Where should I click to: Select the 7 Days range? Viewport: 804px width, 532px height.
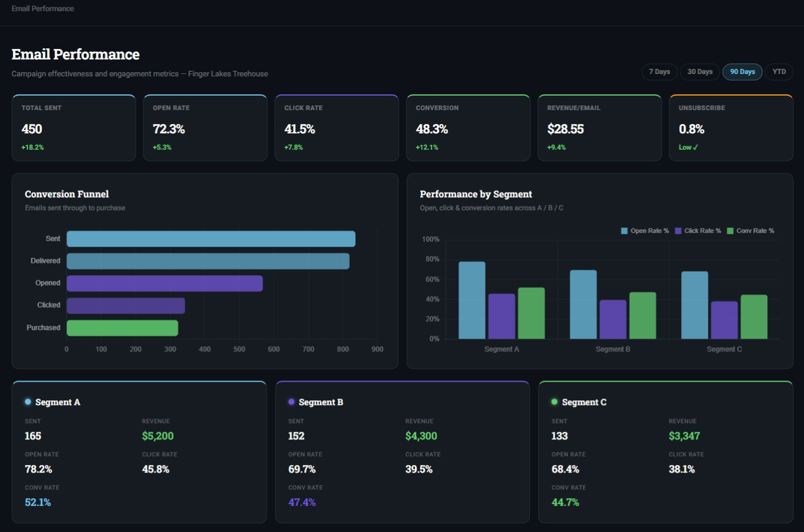(x=660, y=72)
